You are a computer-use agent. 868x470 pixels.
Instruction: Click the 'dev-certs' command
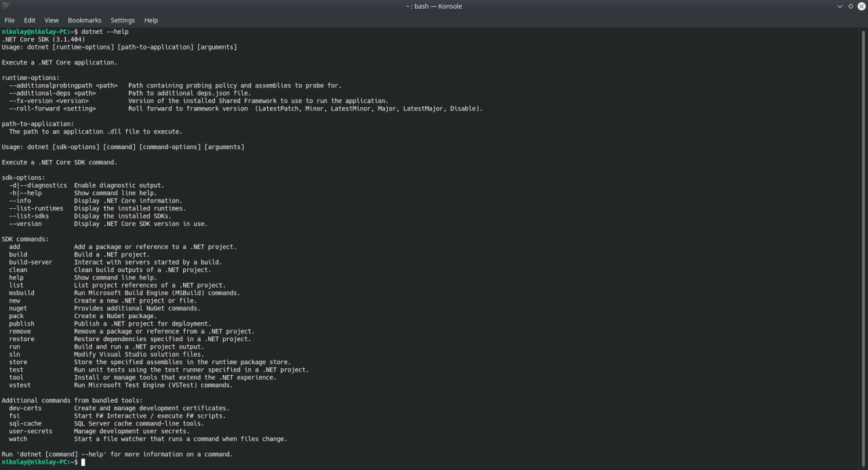[x=25, y=408]
